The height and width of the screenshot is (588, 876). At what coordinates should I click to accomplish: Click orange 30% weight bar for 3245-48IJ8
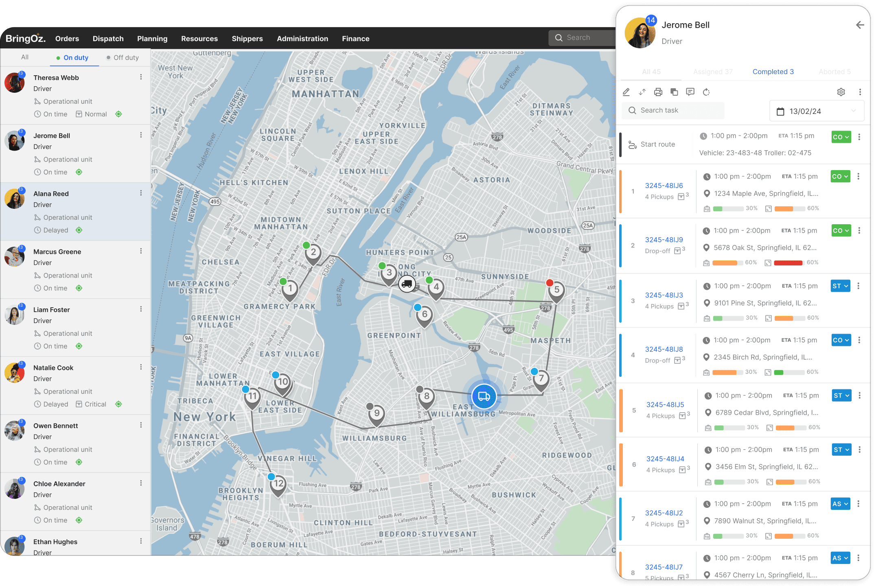[x=727, y=372]
